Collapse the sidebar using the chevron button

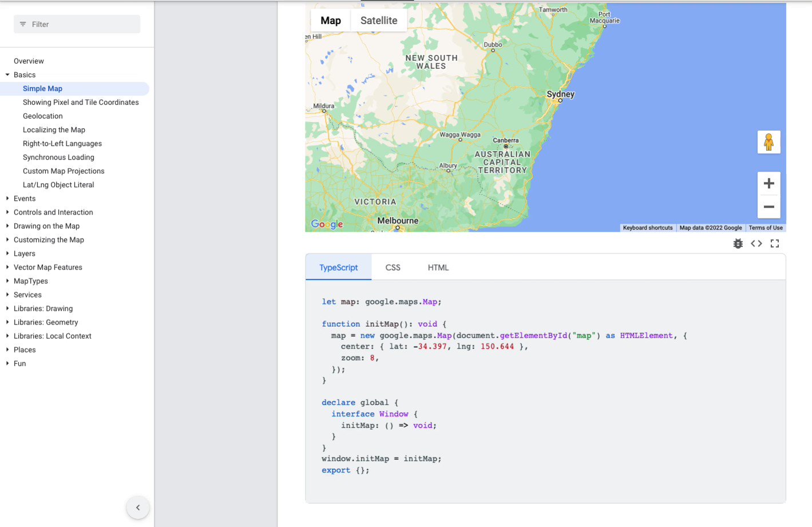(x=137, y=507)
